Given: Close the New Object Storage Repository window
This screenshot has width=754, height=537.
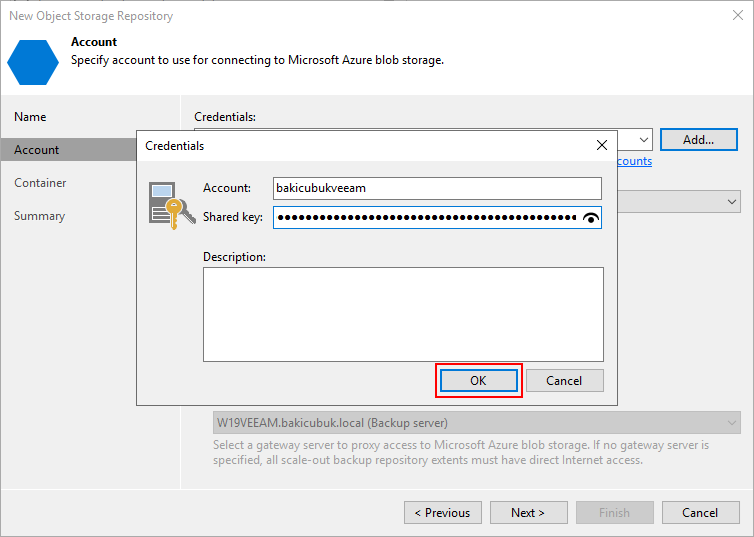Looking at the screenshot, I should pyautogui.click(x=738, y=15).
